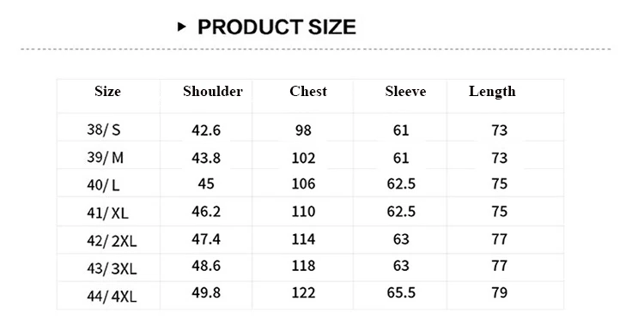Image resolution: width=644 pixels, height=331 pixels.
Task: Click the 42/2XL size row label
Action: 112,241
